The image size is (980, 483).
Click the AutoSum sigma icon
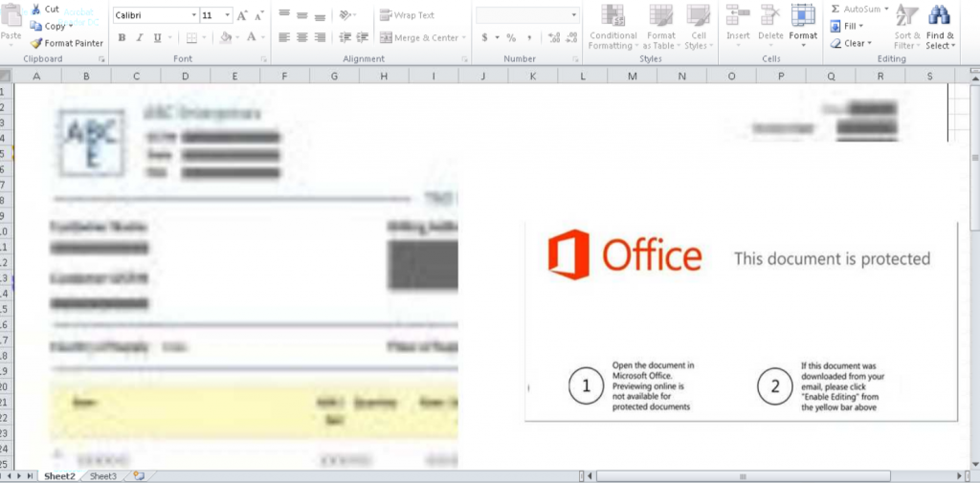click(835, 9)
